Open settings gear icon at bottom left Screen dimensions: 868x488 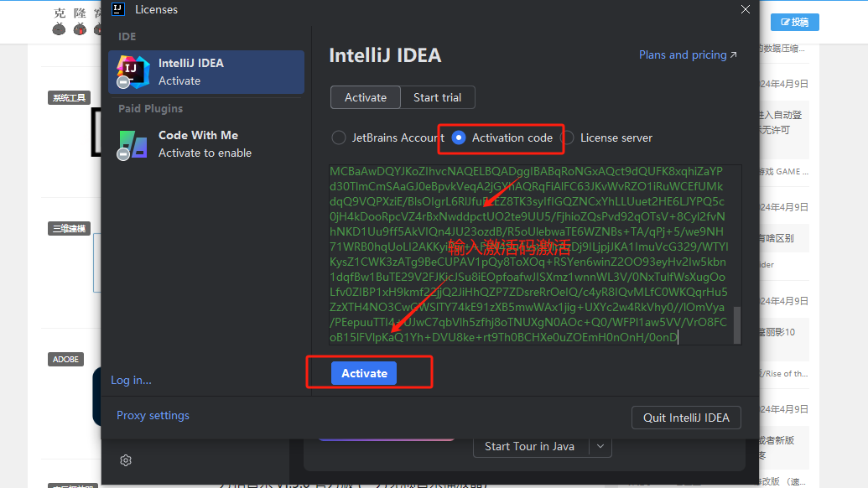tap(126, 460)
